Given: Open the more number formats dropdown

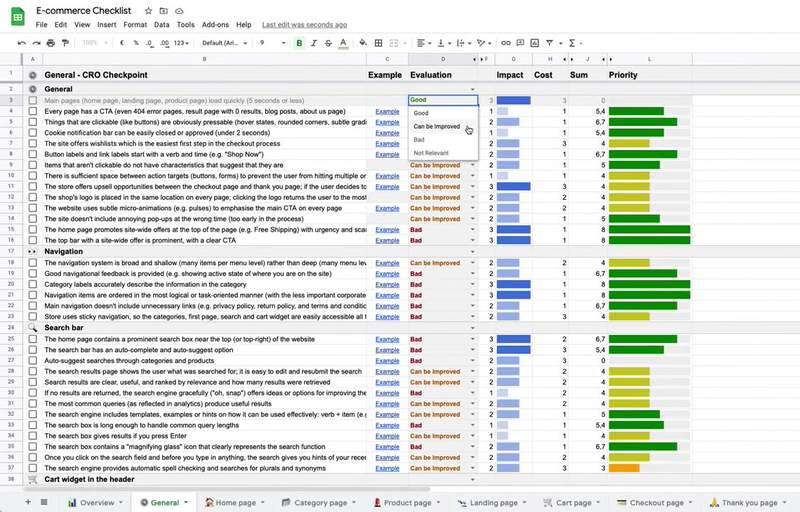Looking at the screenshot, I should (181, 43).
